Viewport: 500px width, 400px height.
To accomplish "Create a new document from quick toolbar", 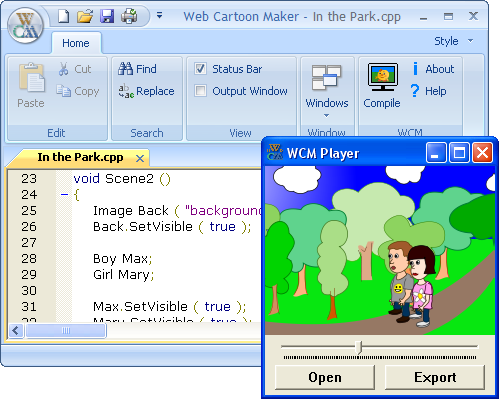I will point(64,16).
